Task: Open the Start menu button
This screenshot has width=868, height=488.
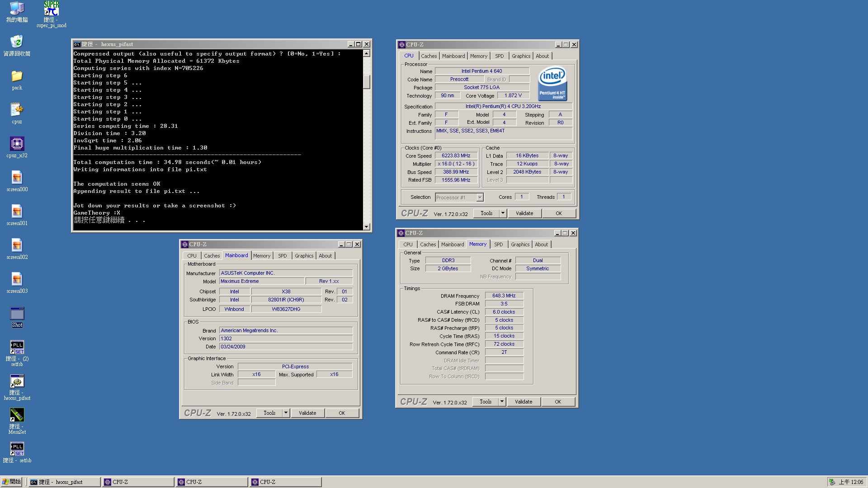Action: point(12,482)
